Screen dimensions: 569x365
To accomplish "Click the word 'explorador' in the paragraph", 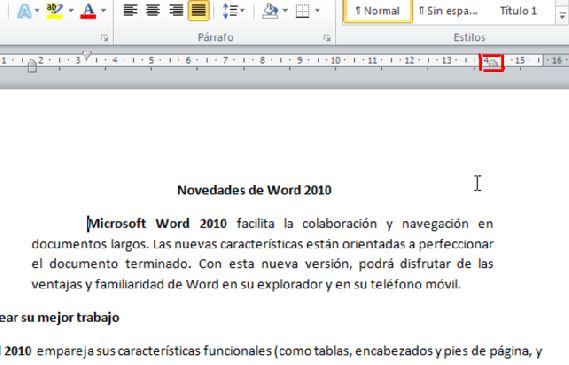I will [290, 284].
